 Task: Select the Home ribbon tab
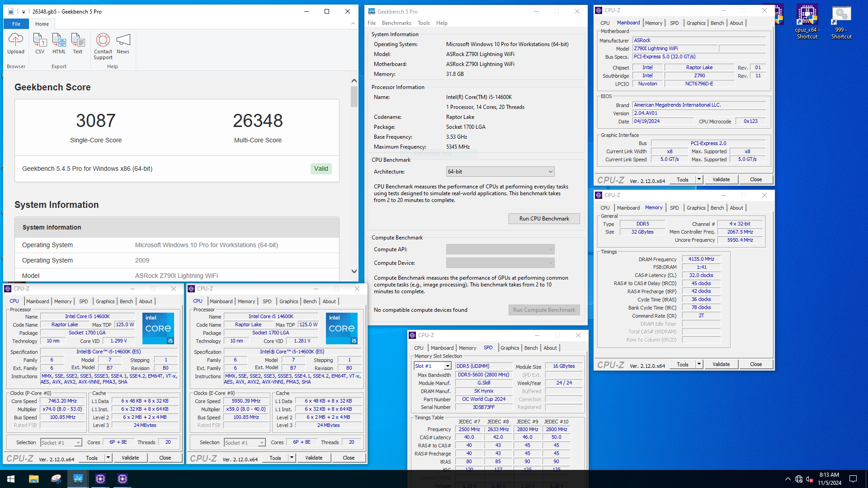click(x=42, y=24)
